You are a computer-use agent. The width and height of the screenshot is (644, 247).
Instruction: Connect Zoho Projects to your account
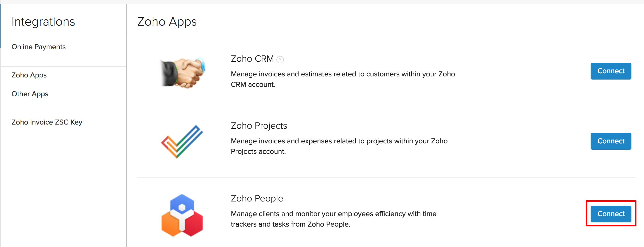pos(611,141)
